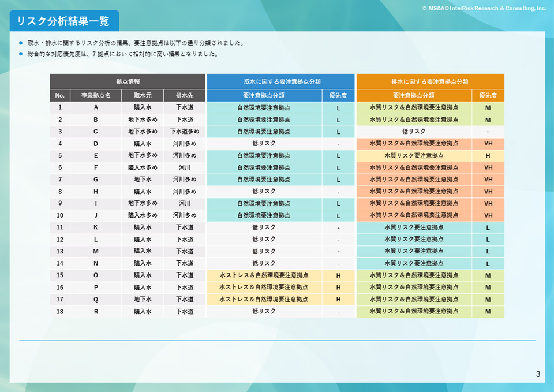The image size is (554, 392).
Task: Click 購入水多め in row J
Action: tap(143, 215)
